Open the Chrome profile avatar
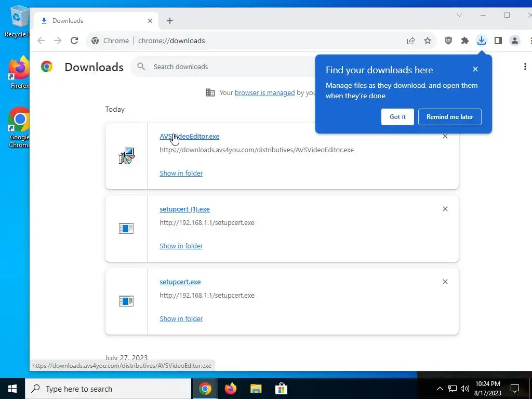 coord(515,41)
